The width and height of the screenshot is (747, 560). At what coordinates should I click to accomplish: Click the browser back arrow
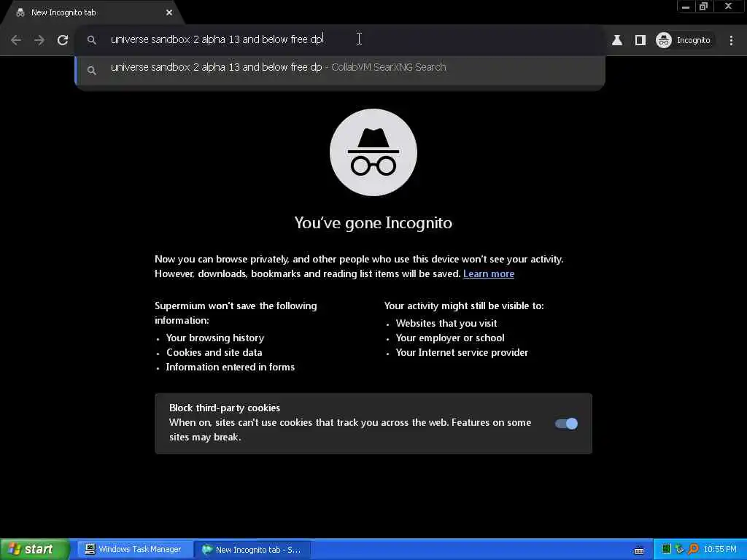coord(16,40)
